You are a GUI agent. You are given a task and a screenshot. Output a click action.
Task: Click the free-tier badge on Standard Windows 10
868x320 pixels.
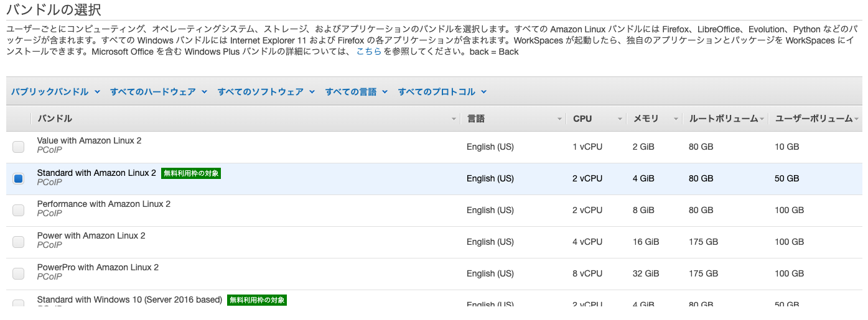257,299
